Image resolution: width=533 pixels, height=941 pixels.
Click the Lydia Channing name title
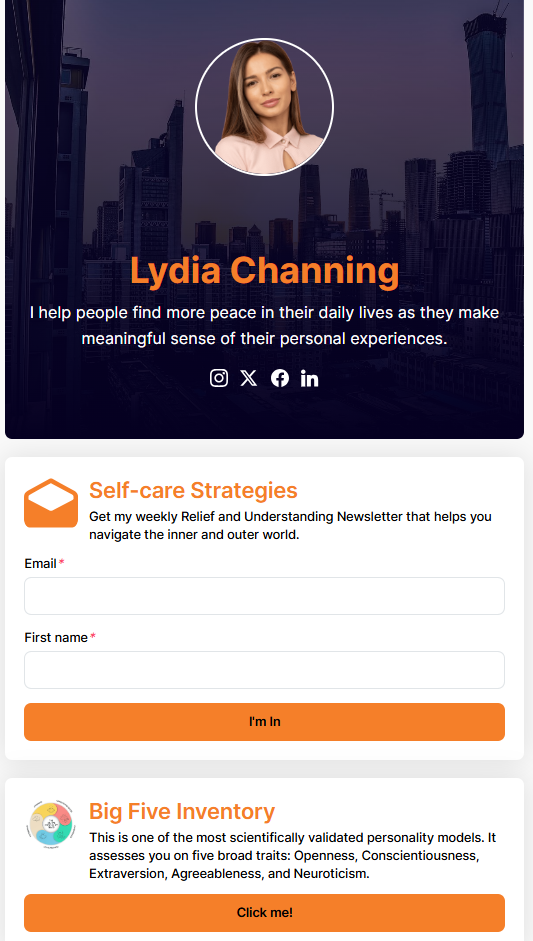264,271
